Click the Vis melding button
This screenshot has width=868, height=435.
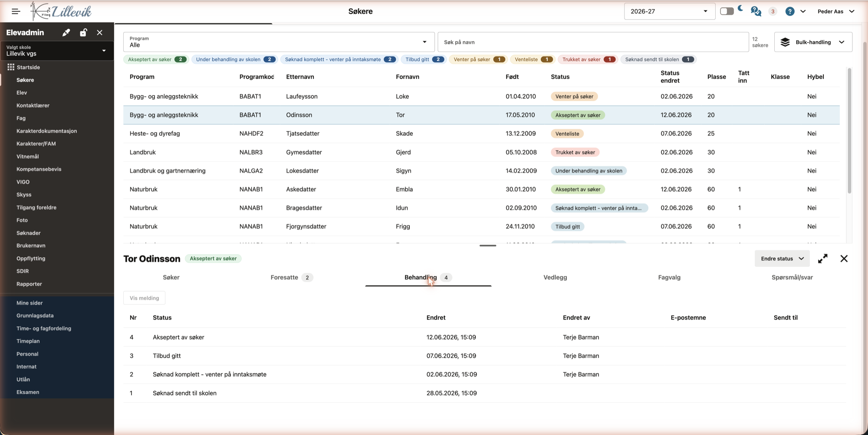[144, 298]
